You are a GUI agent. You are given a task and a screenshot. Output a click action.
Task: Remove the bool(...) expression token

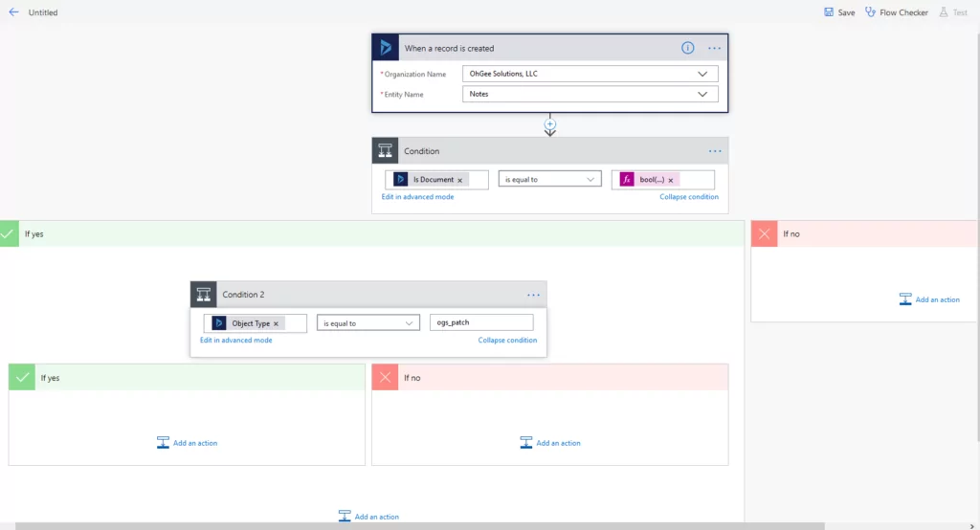click(x=671, y=180)
